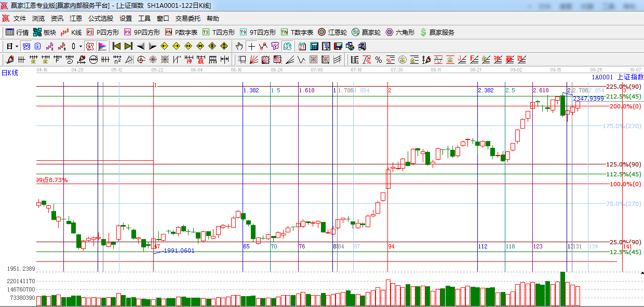
Task: Expand the candlestick style dropdown arrow
Action: [80, 46]
